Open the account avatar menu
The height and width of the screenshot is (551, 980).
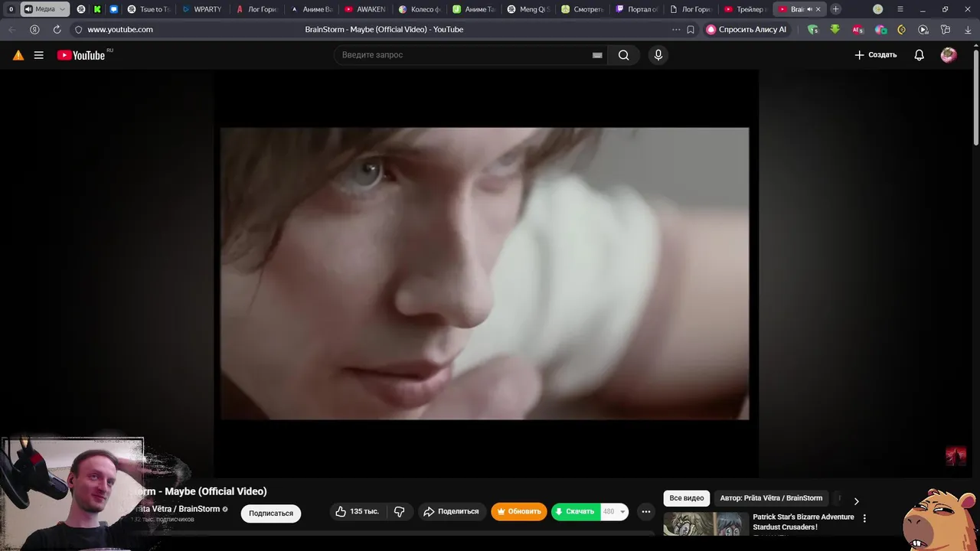point(948,55)
